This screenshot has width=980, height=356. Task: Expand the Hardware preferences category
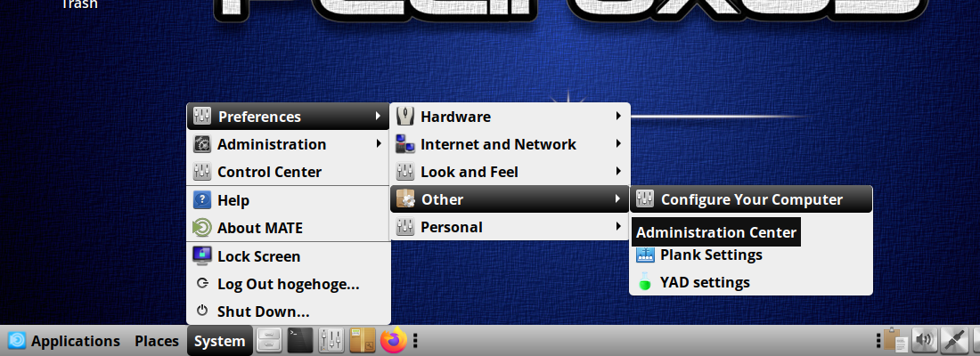(510, 117)
